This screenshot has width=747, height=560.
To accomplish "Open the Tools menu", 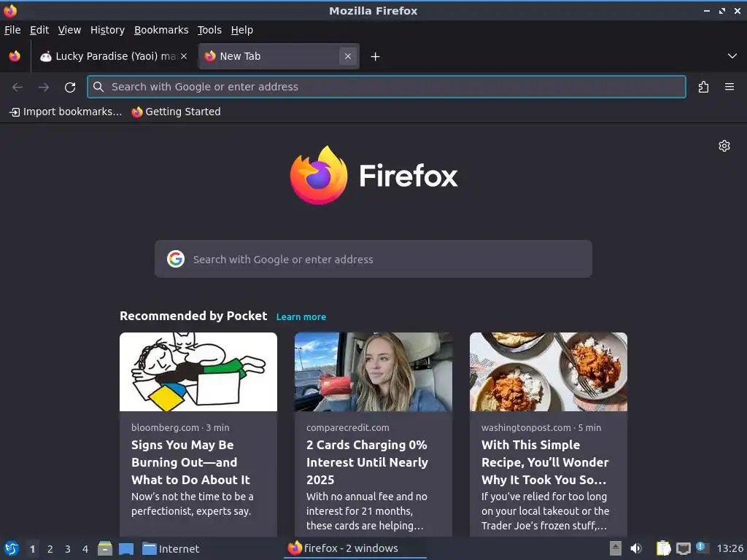I will coord(209,30).
